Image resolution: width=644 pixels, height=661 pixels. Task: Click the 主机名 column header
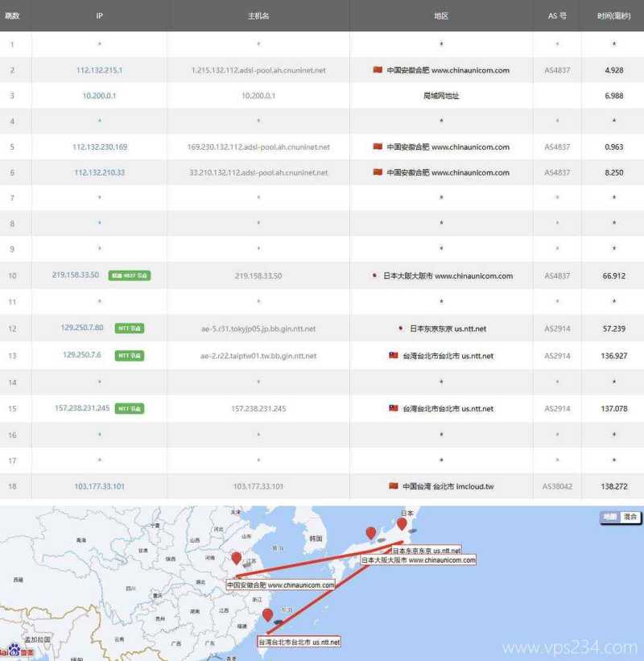tap(258, 16)
